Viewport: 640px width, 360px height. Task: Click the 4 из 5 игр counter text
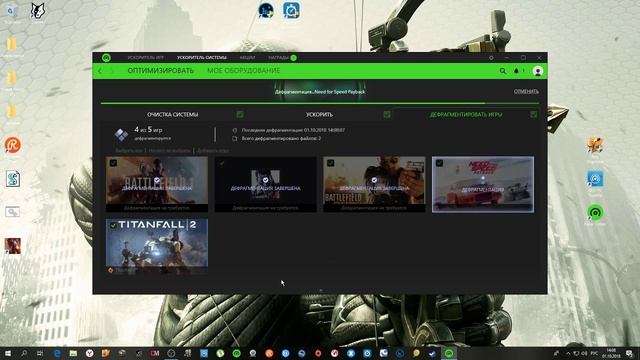148,130
